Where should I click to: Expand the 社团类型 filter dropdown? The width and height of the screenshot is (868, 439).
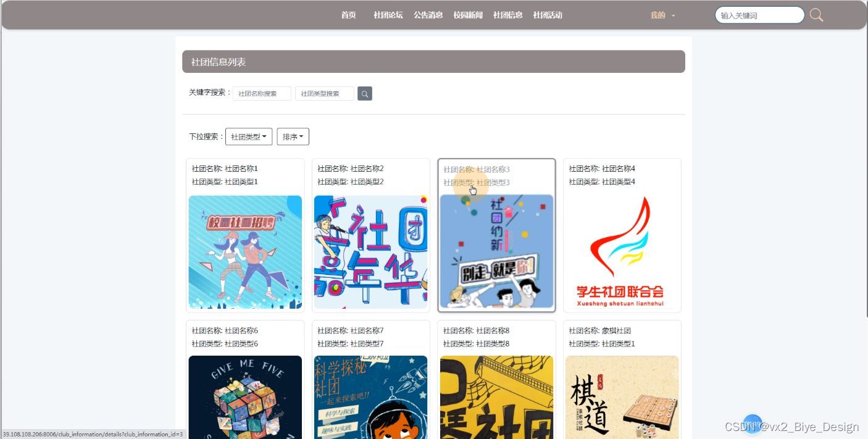coord(249,136)
